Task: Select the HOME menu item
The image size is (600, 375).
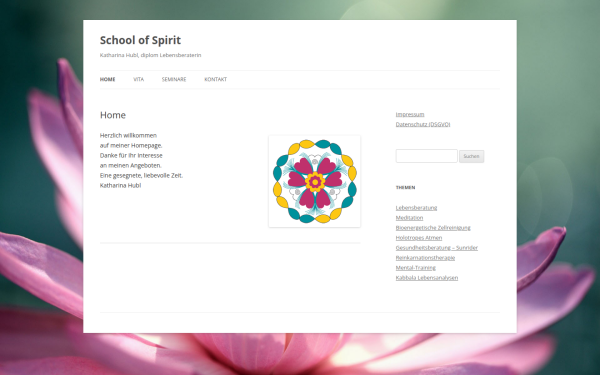Action: (x=108, y=79)
